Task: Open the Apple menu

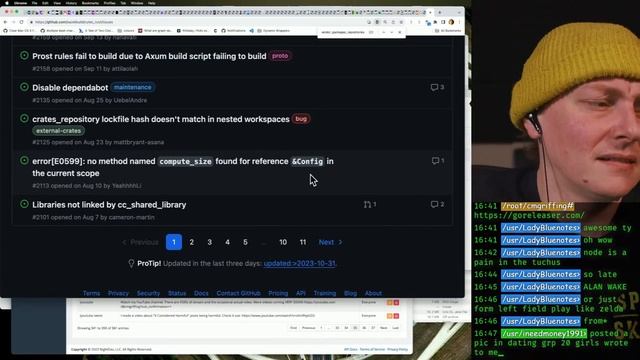Action: point(7,3)
